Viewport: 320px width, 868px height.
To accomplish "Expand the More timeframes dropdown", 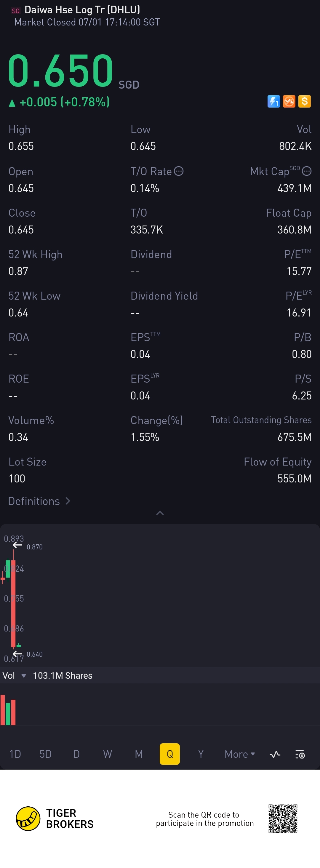I will 239,754.
